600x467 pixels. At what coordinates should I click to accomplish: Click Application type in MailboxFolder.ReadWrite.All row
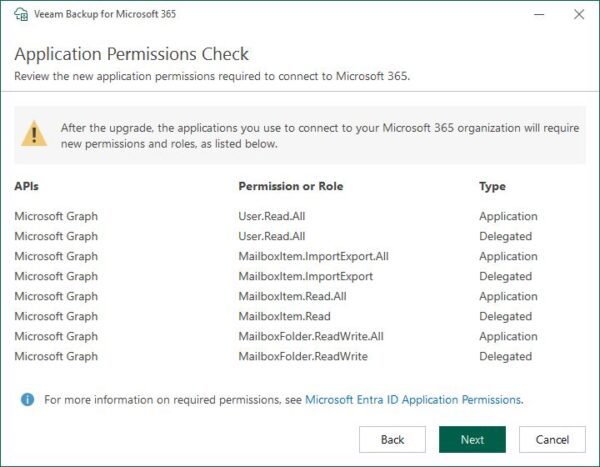click(x=508, y=336)
